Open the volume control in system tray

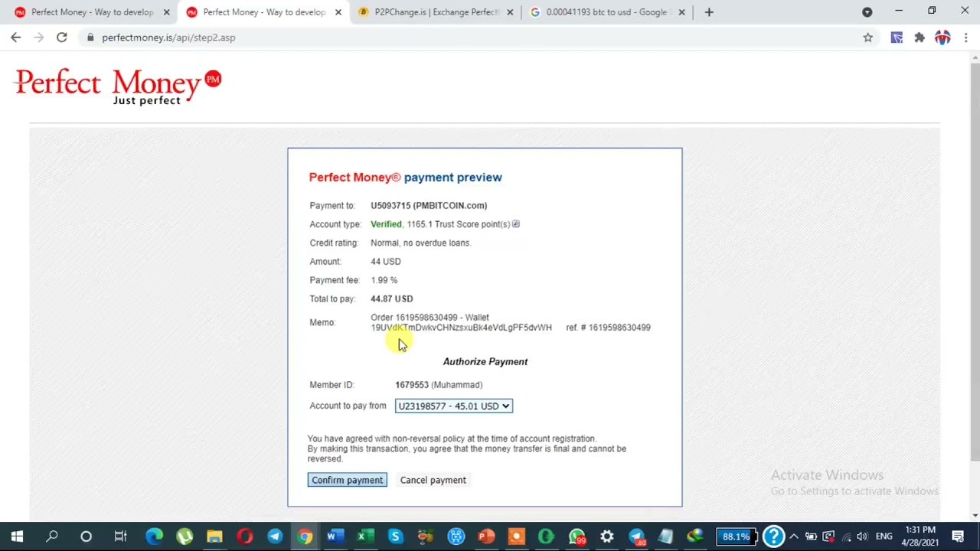[863, 536]
